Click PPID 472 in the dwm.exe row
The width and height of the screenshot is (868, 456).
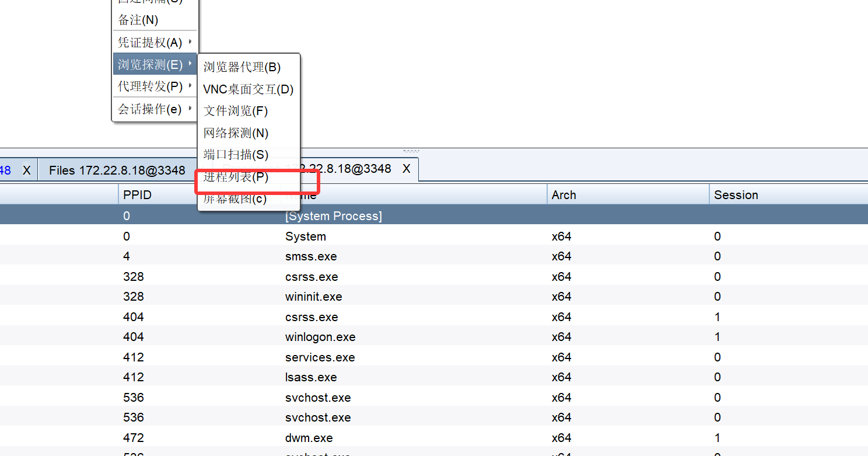[x=134, y=438]
